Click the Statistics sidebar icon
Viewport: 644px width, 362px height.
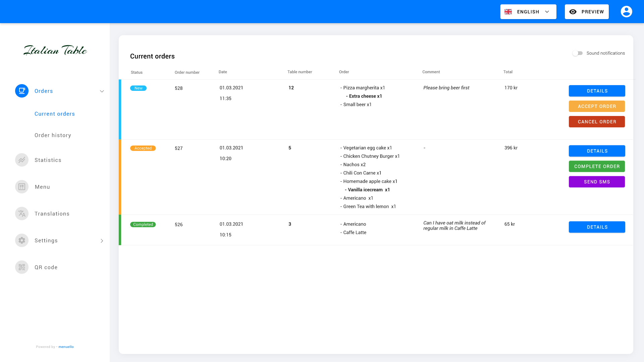[22, 160]
